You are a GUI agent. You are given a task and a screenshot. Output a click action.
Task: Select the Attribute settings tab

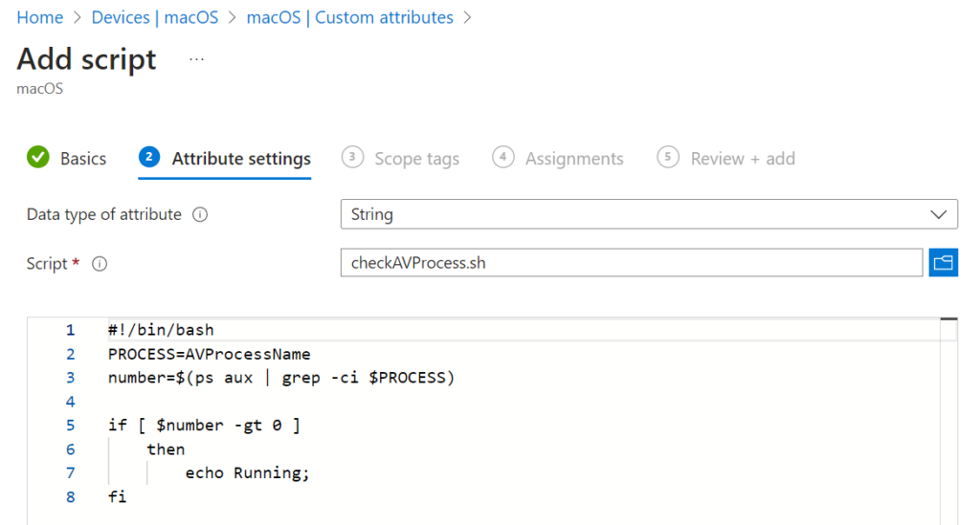(241, 159)
